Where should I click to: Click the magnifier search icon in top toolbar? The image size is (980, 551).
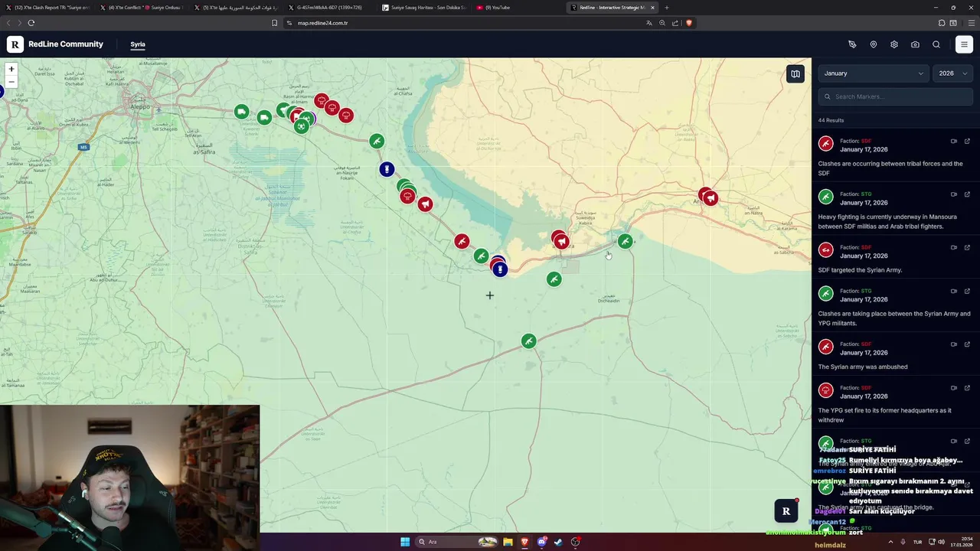pos(936,44)
